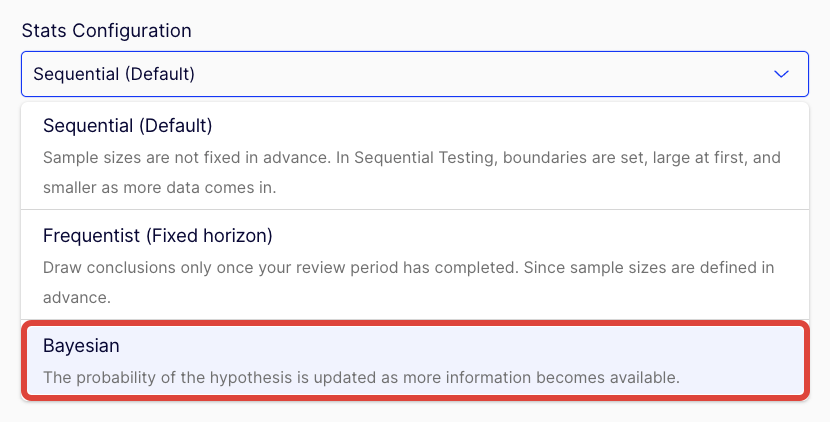The image size is (830, 422).
Task: Open the Stats Configuration combo box
Action: click(414, 74)
